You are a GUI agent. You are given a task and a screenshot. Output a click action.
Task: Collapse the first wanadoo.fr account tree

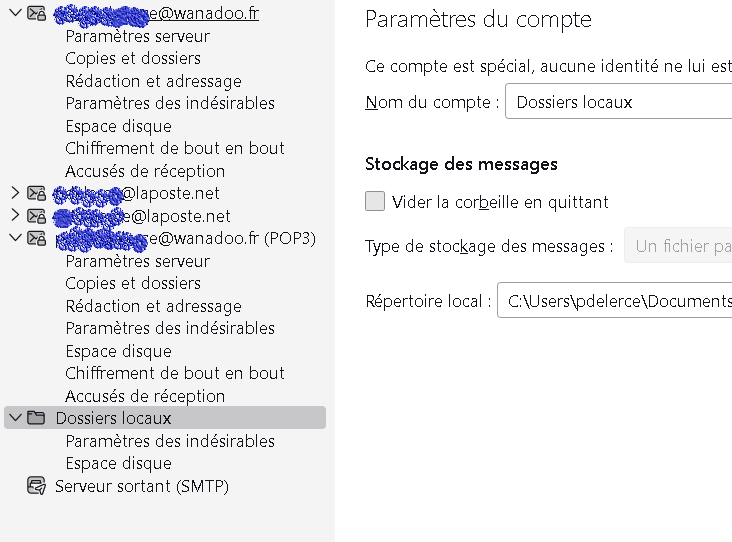[x=15, y=13]
